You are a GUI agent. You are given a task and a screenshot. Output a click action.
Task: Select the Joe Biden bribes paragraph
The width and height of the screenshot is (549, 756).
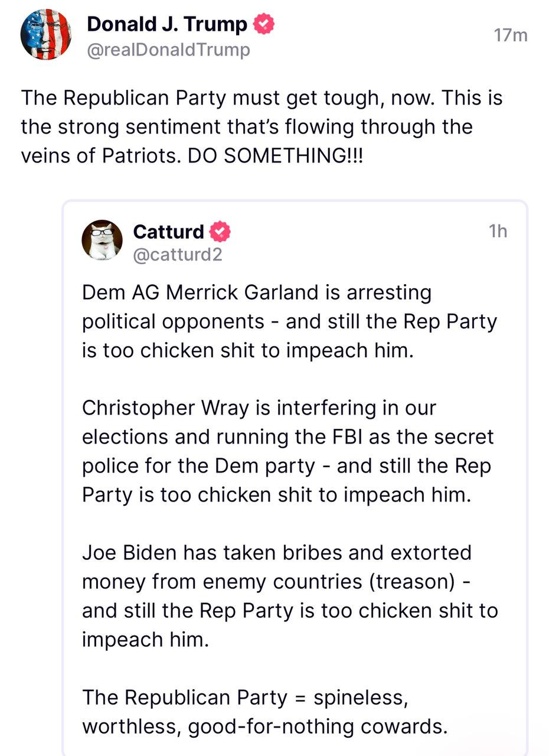click(x=289, y=596)
